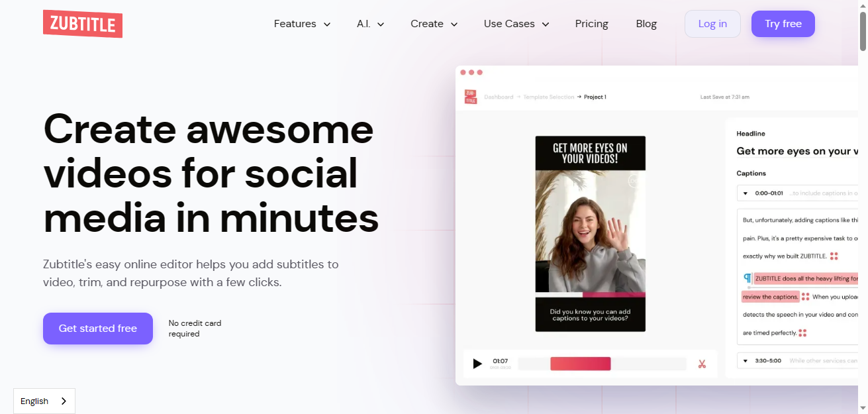
Task: Click the waving woman video preview
Action: coord(591,231)
